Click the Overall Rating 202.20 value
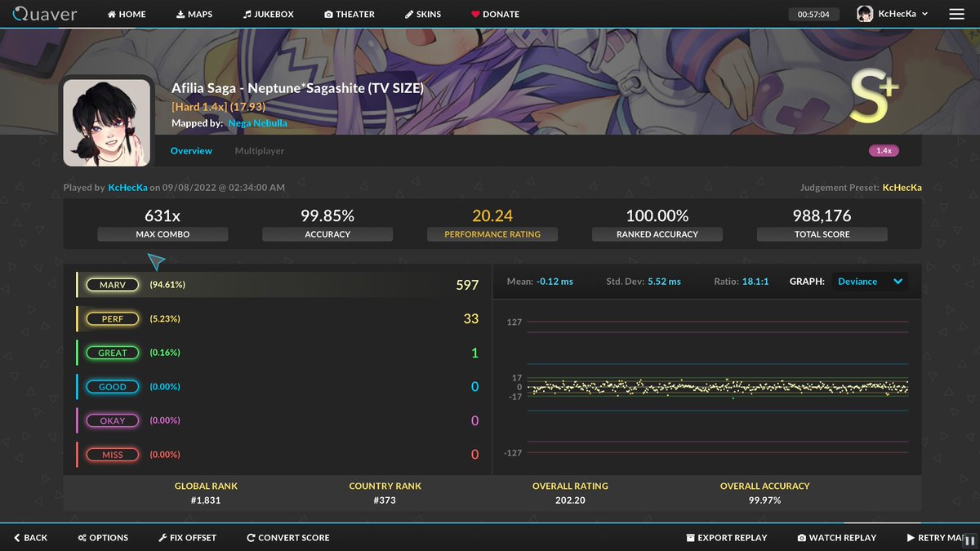The image size is (980, 551). tap(570, 500)
